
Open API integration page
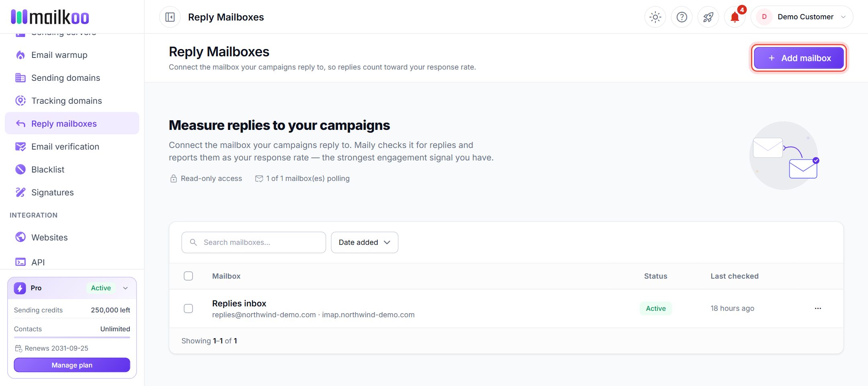click(x=72, y=262)
